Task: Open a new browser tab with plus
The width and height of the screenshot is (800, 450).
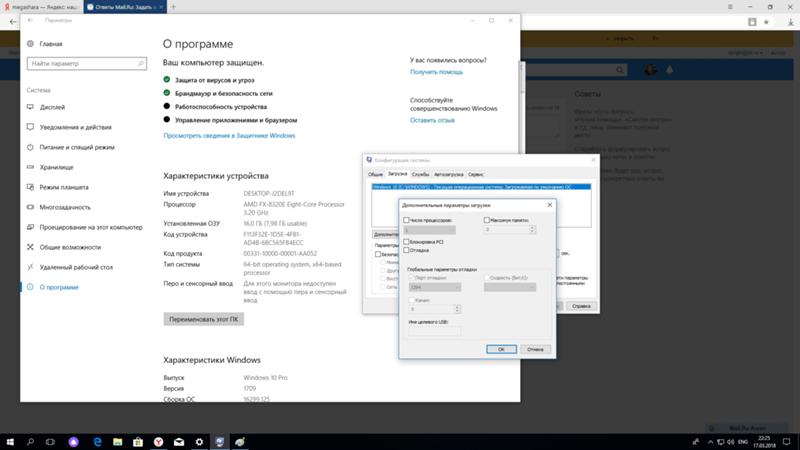Action: pos(173,7)
